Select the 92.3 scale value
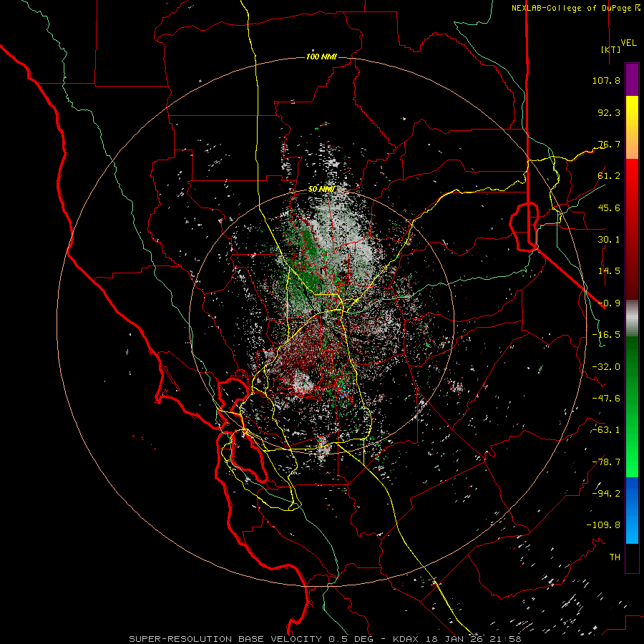The width and height of the screenshot is (644, 644). tap(609, 112)
